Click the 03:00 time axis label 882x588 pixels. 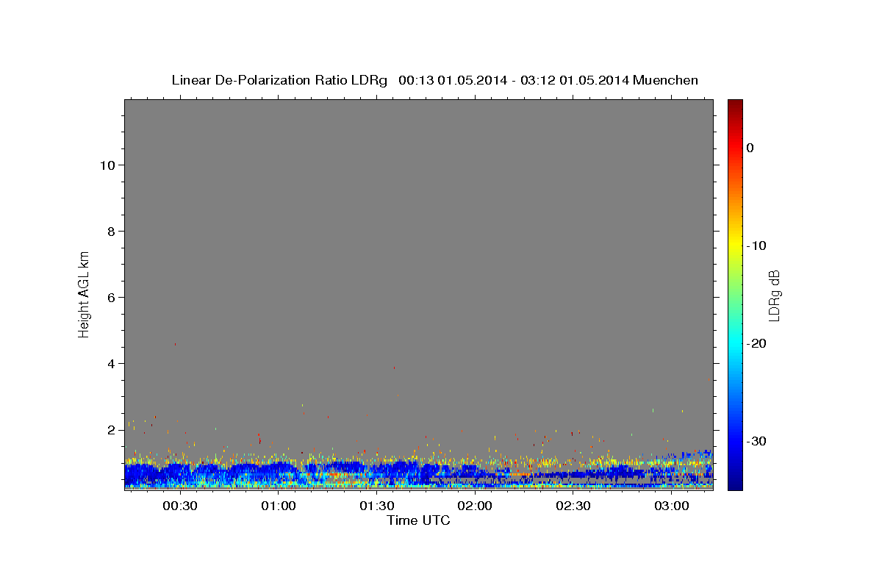point(672,506)
